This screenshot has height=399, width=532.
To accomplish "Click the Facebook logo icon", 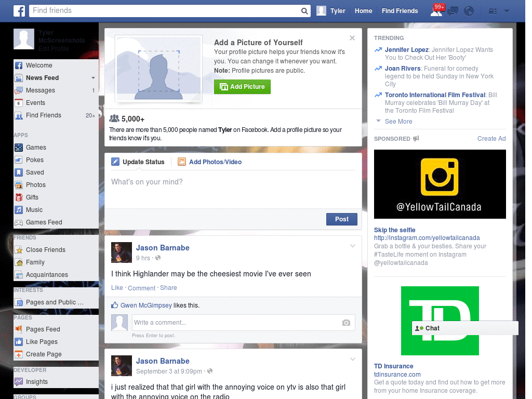I will click(x=19, y=11).
